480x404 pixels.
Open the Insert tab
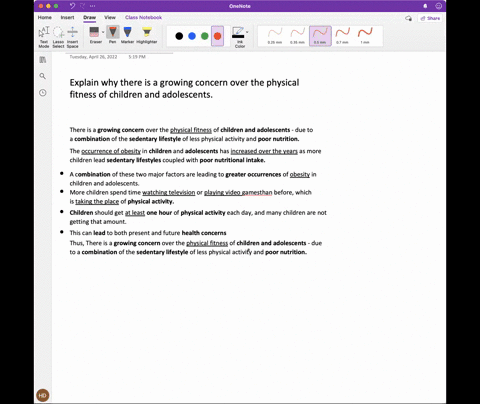pos(67,17)
